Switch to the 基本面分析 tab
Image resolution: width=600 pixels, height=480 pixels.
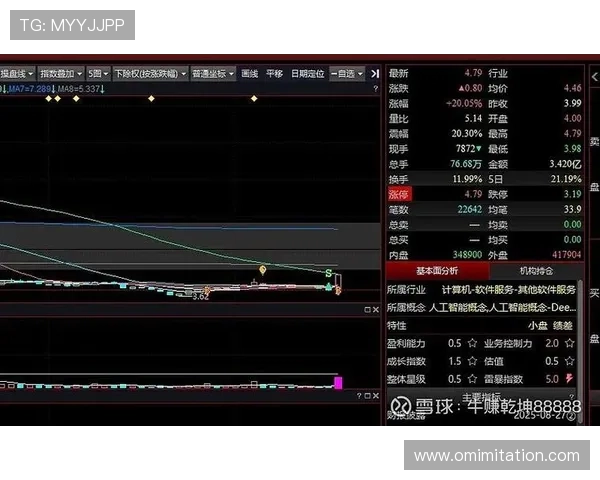tap(436, 271)
